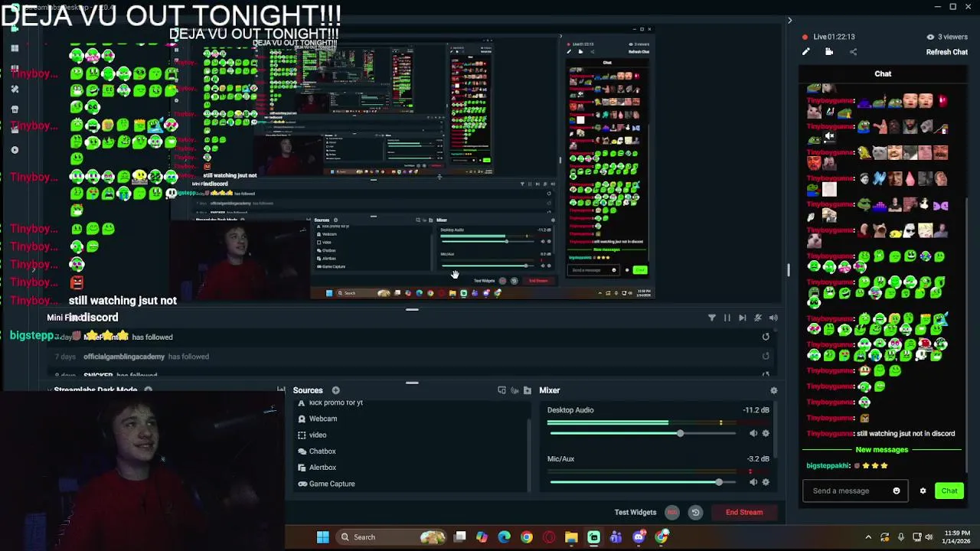This screenshot has height=551, width=980.
Task: Click the -11.2 dB level readout
Action: coord(756,410)
